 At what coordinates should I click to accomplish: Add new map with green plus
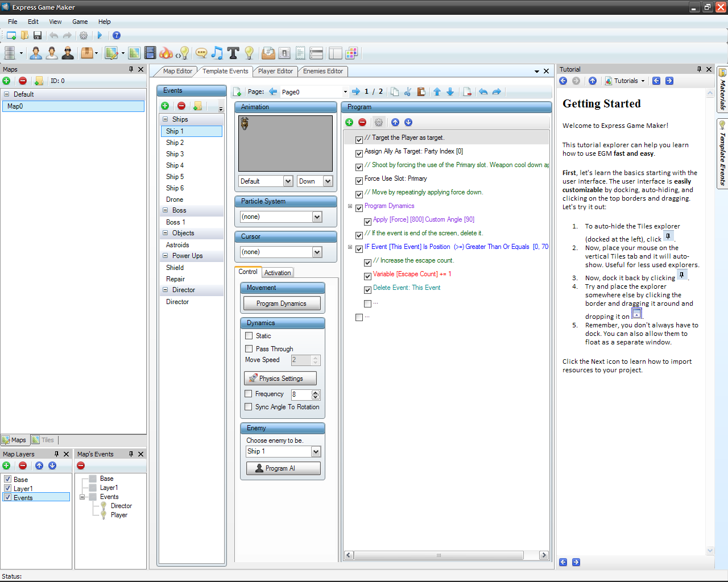point(6,81)
